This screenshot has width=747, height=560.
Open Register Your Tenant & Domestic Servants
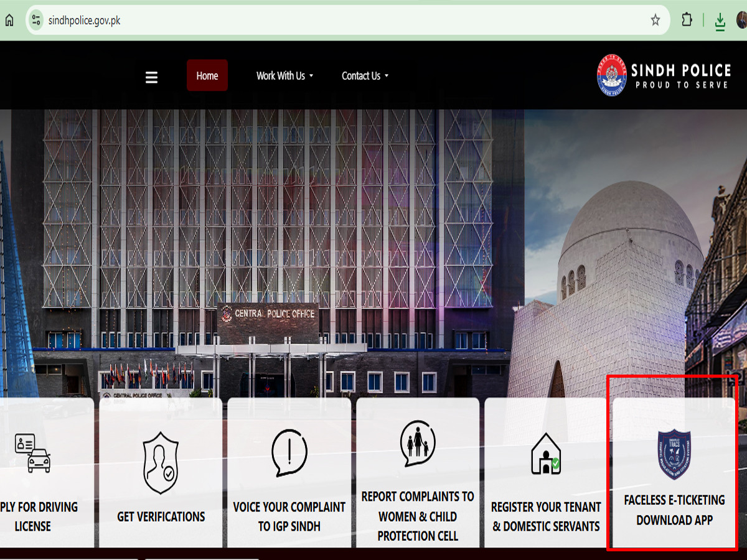point(546,516)
